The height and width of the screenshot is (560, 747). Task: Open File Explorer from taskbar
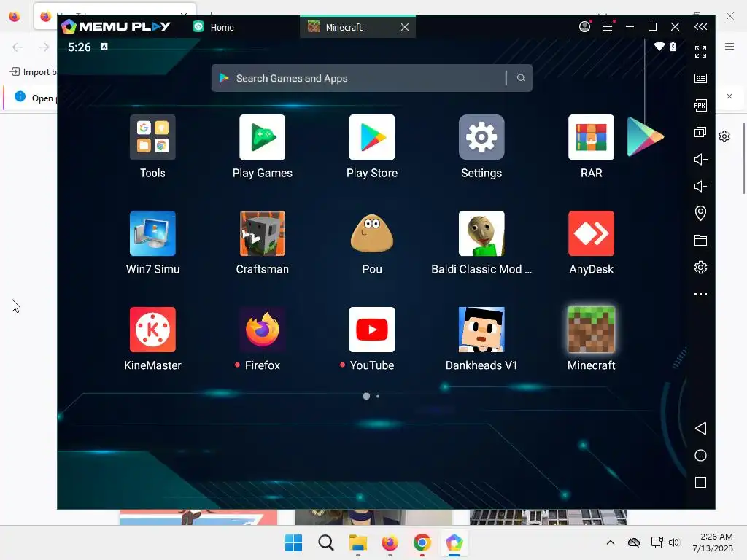tap(357, 542)
